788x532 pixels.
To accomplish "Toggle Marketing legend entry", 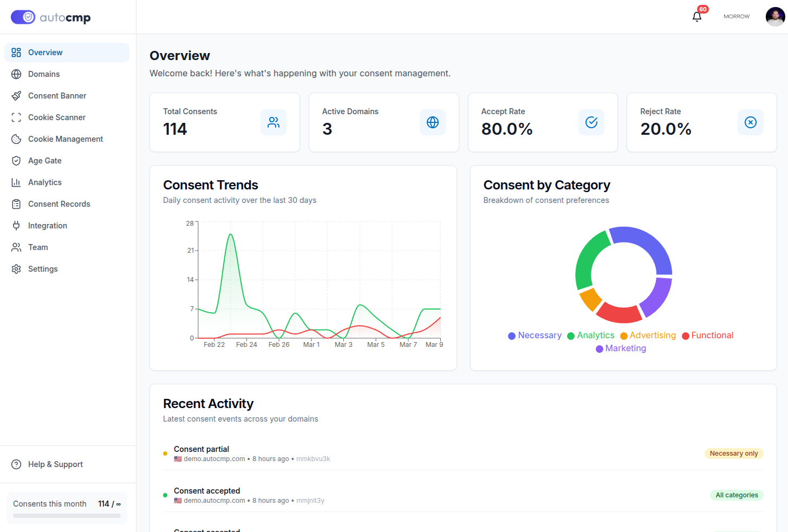I will [621, 349].
